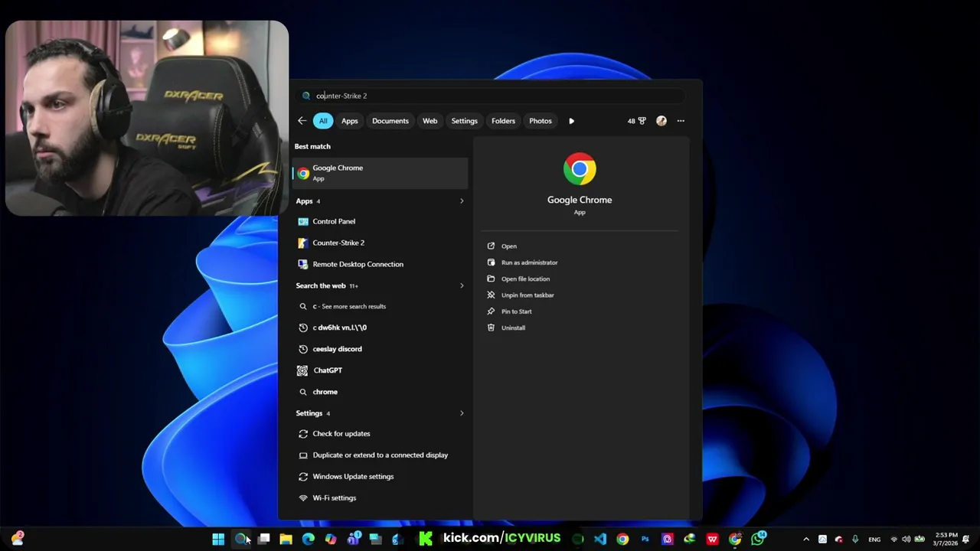Go back with the search panel arrow
Image resolution: width=980 pixels, height=551 pixels.
pyautogui.click(x=302, y=121)
